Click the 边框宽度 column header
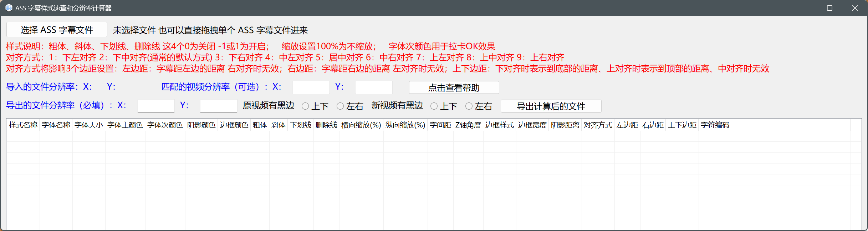This screenshot has height=231, width=868. pos(532,125)
